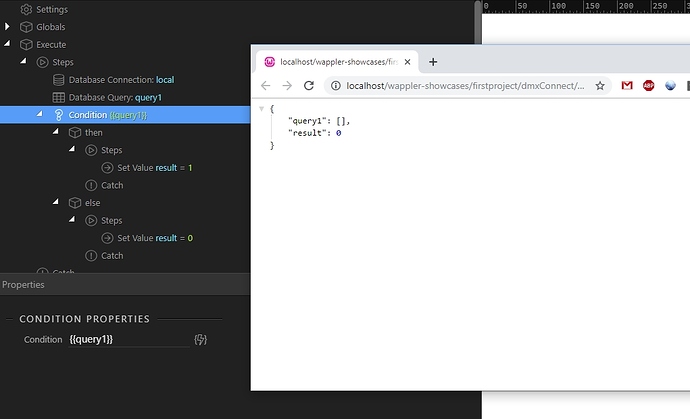Image resolution: width=690 pixels, height=419 pixels.
Task: View site information icon in address bar
Action: click(x=336, y=85)
